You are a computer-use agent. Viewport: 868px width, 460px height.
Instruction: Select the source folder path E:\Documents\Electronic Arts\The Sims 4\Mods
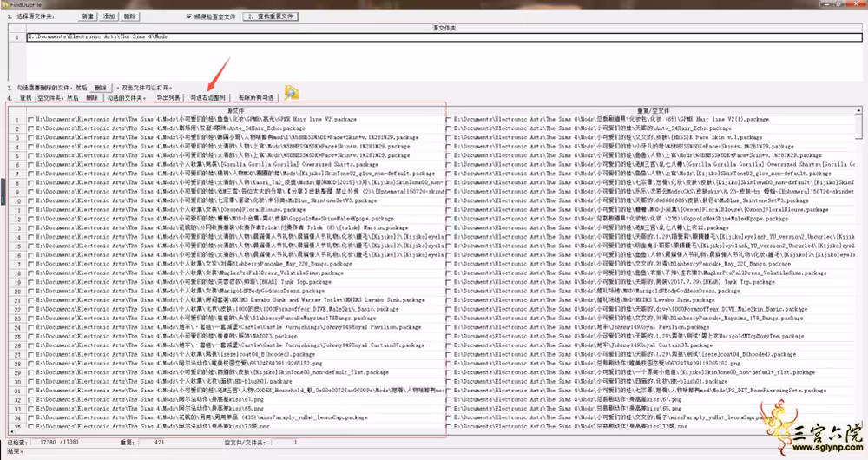point(444,37)
